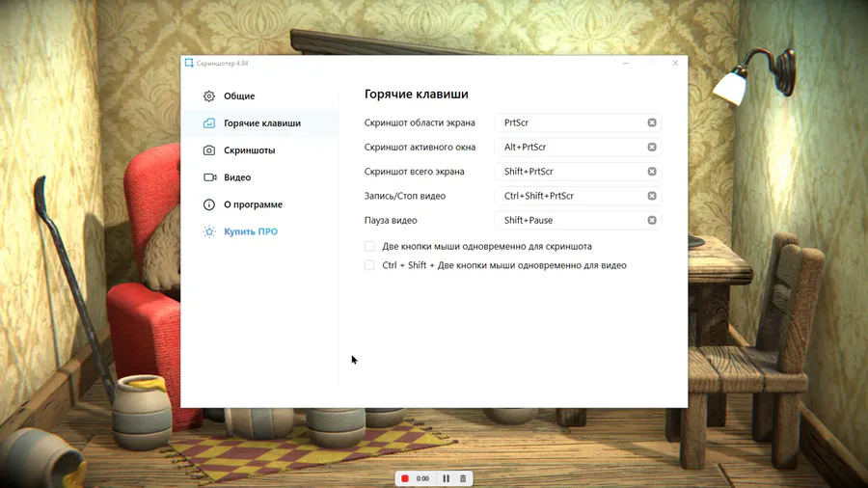Screen dimensions: 868x488
Task: Open the О программе section
Action: click(260, 204)
